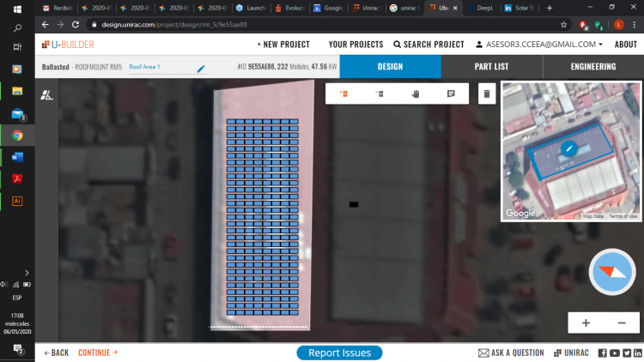The image size is (644, 362).
Task: Open the About page
Action: point(625,45)
